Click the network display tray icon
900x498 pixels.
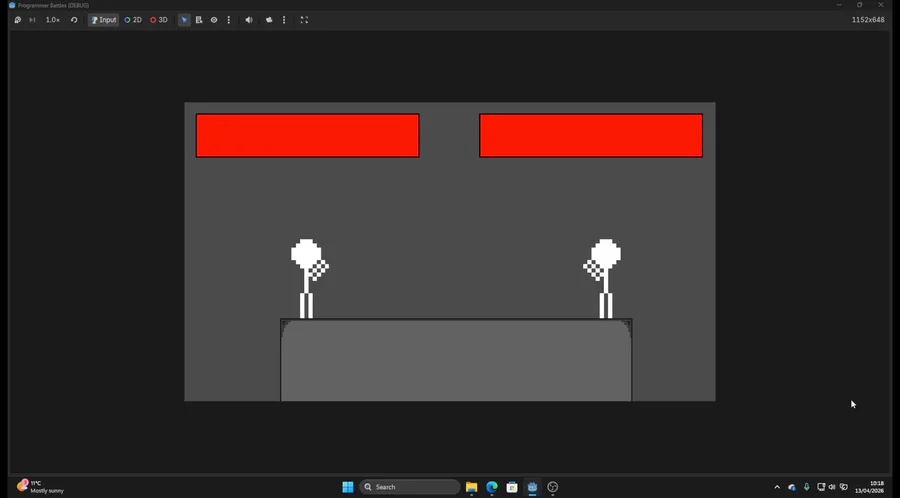[x=821, y=487]
